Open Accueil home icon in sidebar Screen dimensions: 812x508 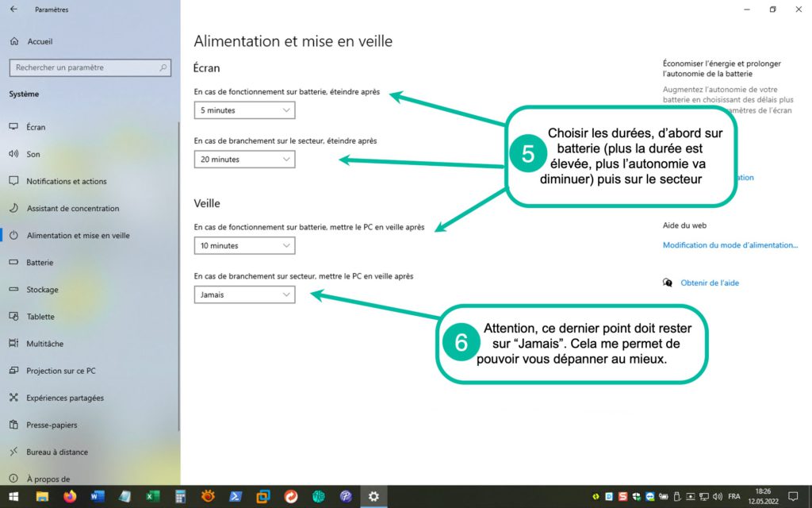13,41
